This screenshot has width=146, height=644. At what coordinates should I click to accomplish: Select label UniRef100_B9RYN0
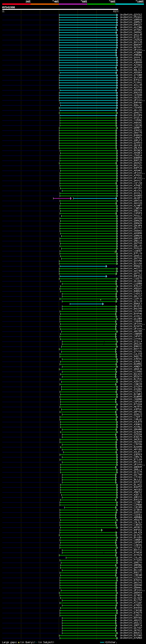click(x=131, y=103)
